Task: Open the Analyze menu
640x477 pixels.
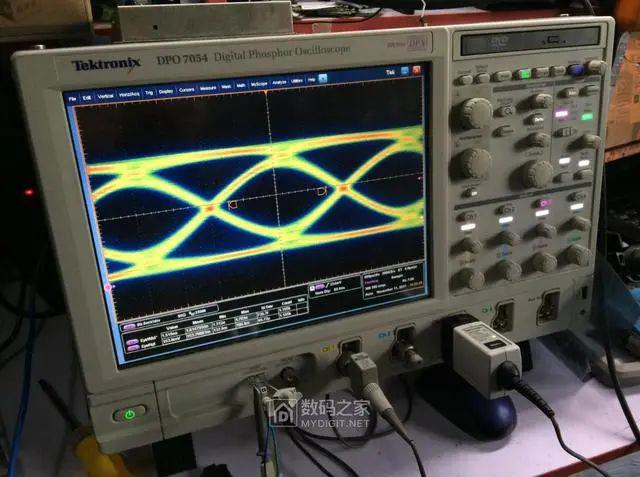Action: (279, 83)
